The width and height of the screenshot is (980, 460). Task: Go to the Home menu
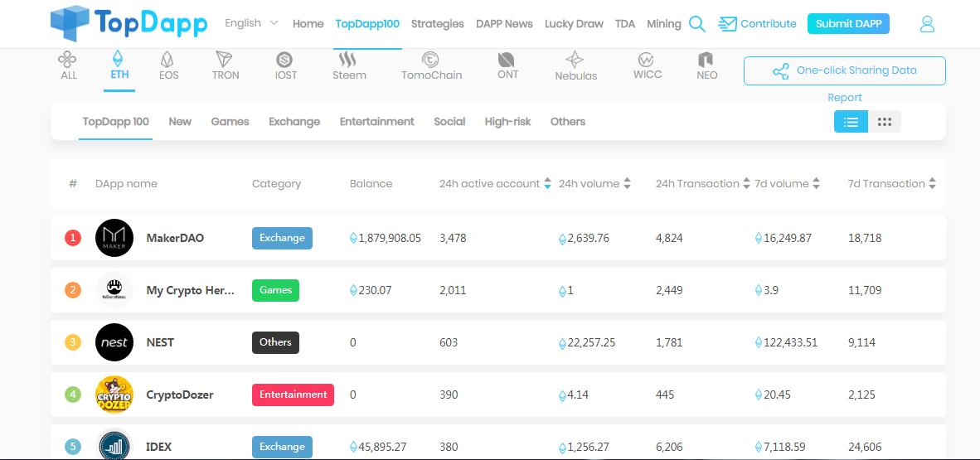[x=308, y=24]
